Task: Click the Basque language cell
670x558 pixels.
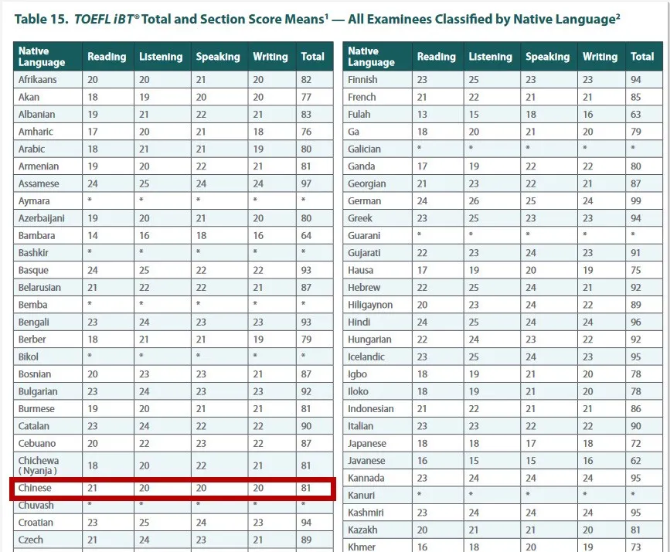Action: pyautogui.click(x=48, y=270)
